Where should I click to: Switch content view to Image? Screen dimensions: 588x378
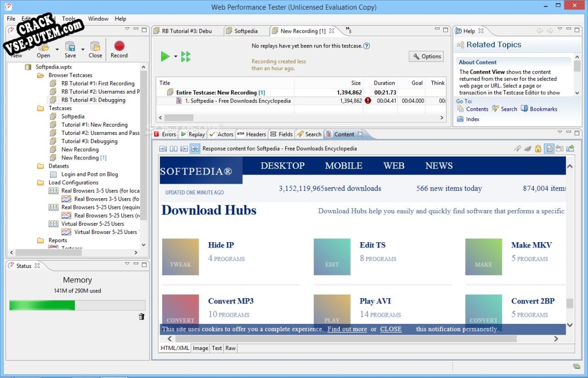point(201,348)
